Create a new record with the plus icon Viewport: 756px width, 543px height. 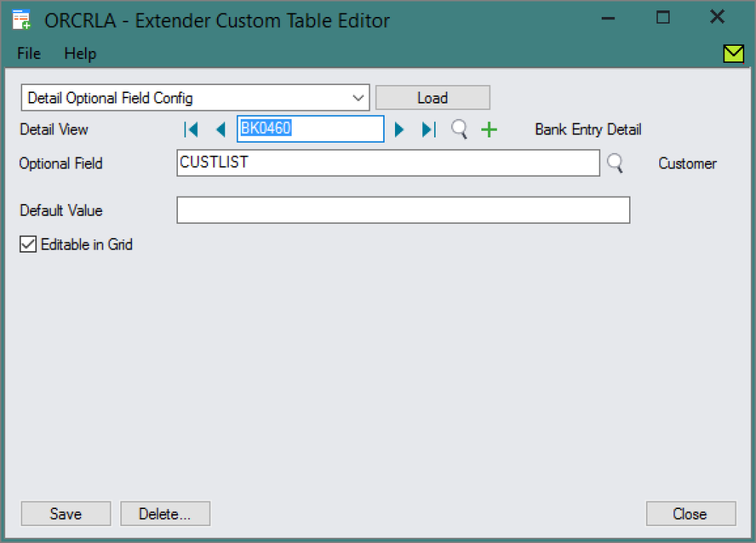[489, 129]
